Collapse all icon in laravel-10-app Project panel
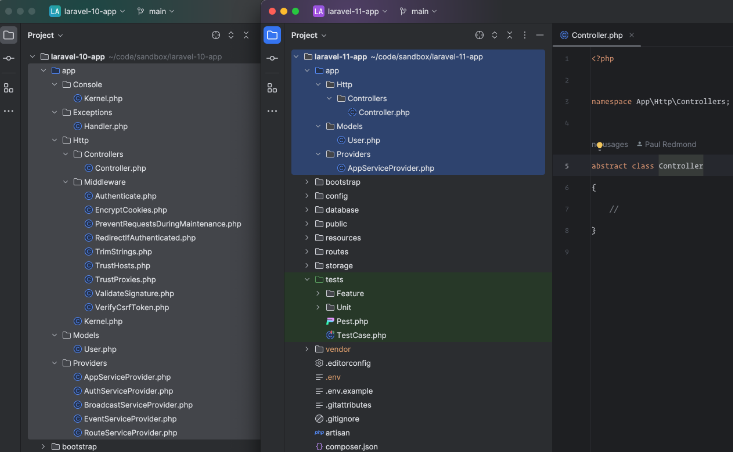This screenshot has width=733, height=452. coord(246,35)
